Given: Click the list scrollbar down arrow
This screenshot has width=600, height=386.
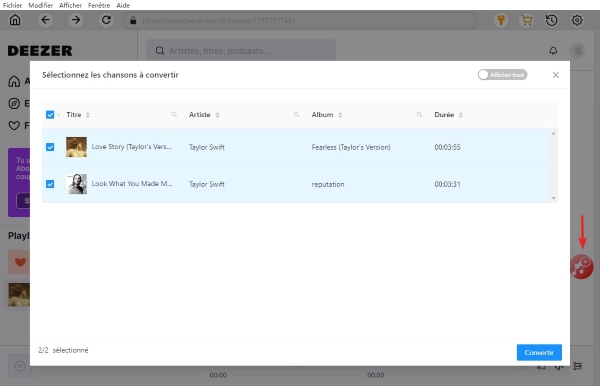Looking at the screenshot, I should [x=553, y=198].
